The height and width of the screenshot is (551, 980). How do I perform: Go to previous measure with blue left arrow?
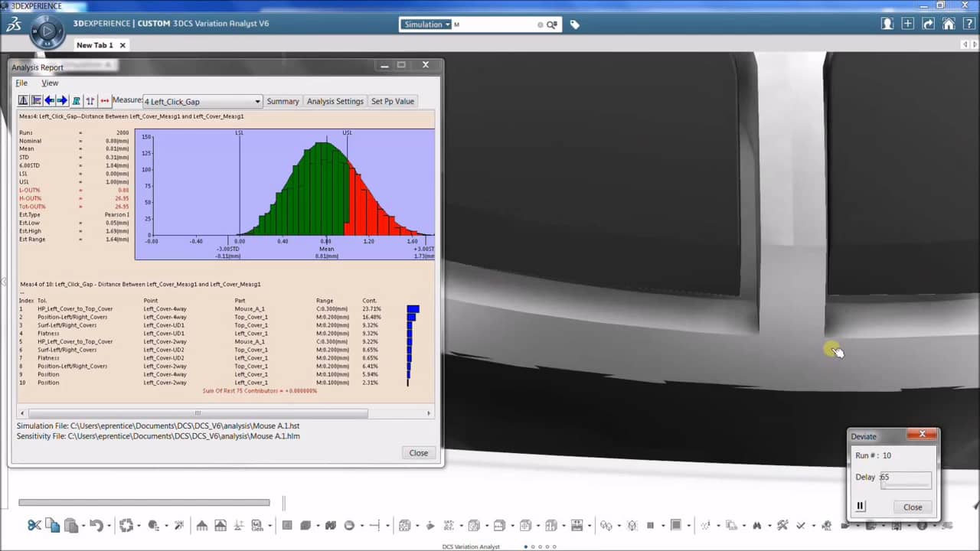49,101
